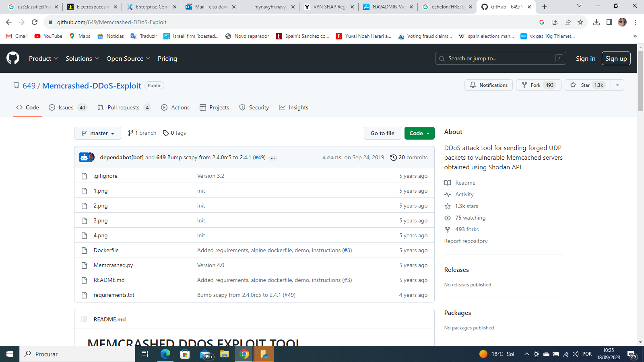644x362 pixels.
Task: Open requirements.txt file
Action: (114, 295)
